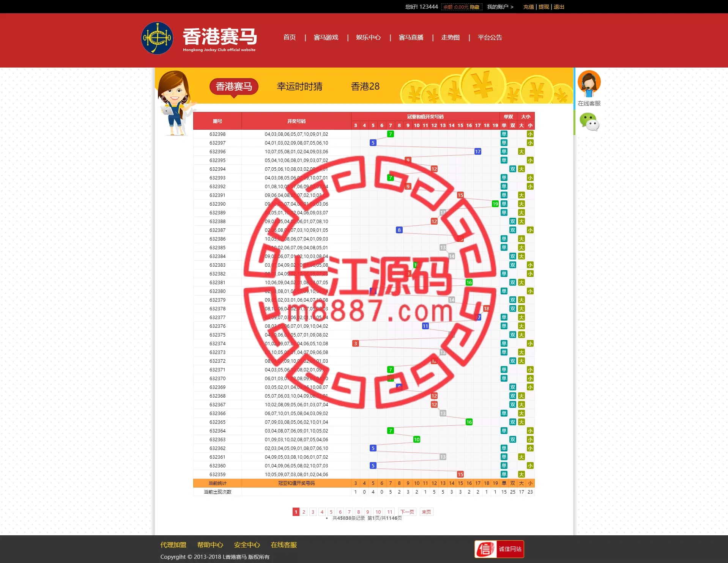
Task: Click the WeChat chat icon
Action: coord(589,122)
